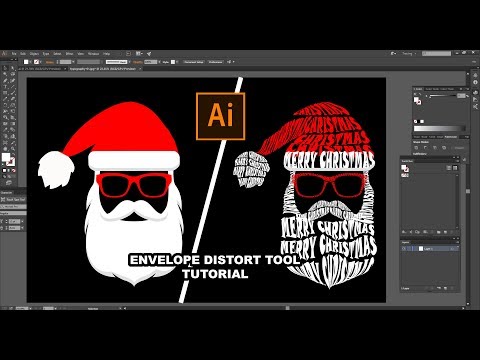Select the Shape Builder tool
This screenshot has width=480, height=360.
(5, 117)
